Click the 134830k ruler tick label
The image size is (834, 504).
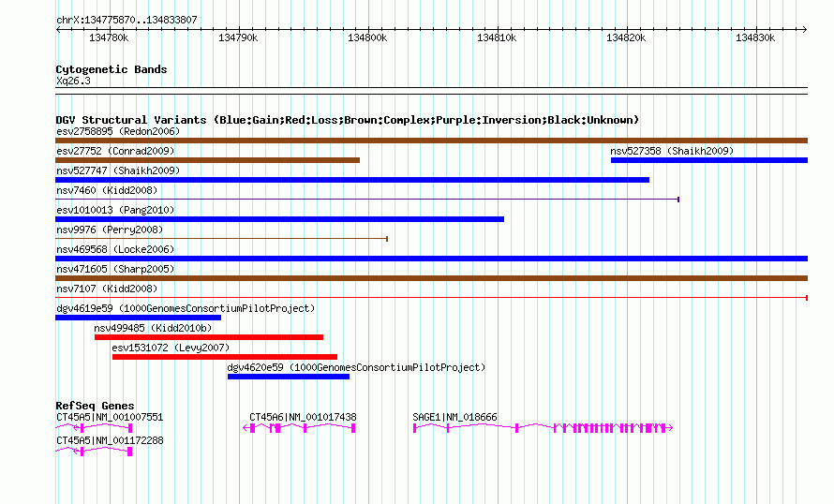tap(755, 37)
